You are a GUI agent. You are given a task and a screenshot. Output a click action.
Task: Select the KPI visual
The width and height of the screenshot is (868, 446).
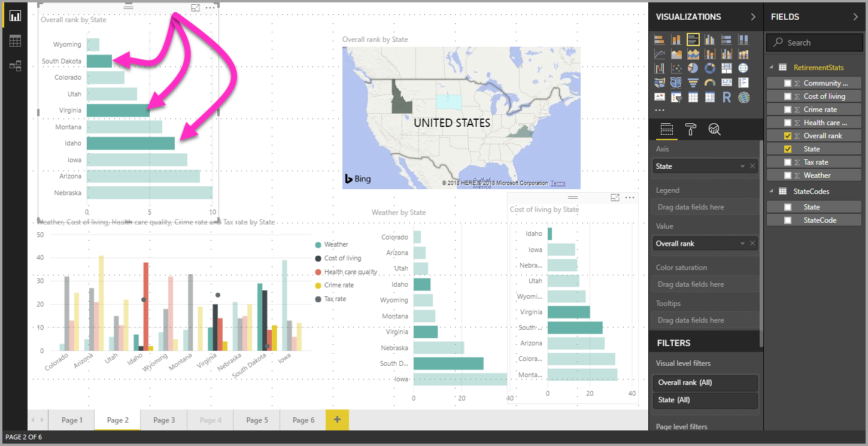[660, 97]
